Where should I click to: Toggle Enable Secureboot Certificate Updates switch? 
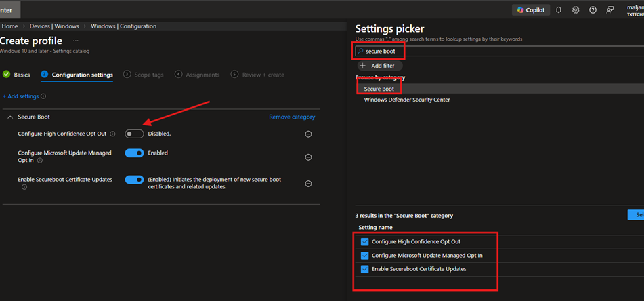coord(134,180)
